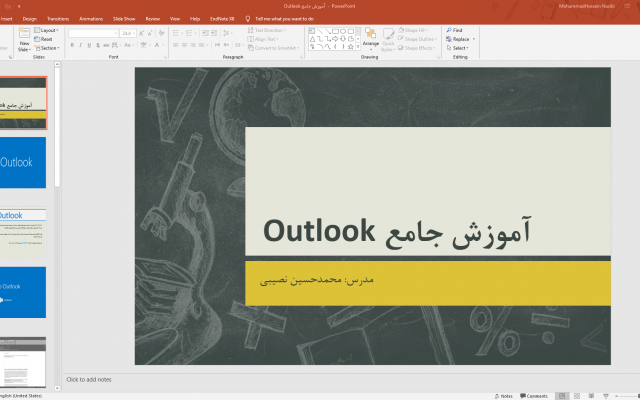Toggle the Notes pane in status bar
640x400 pixels.
[503, 396]
